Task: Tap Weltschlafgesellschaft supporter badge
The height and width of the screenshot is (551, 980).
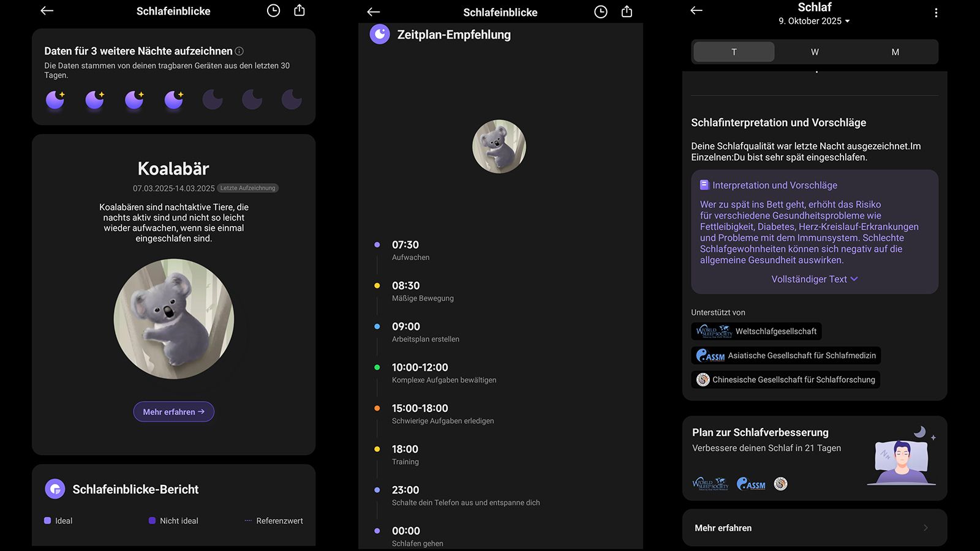Action: coord(756,331)
